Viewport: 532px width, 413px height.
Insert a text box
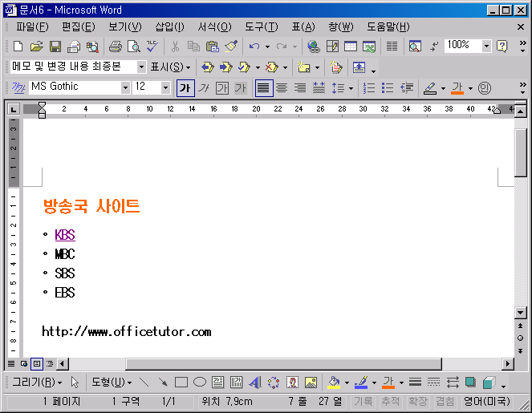(x=217, y=383)
